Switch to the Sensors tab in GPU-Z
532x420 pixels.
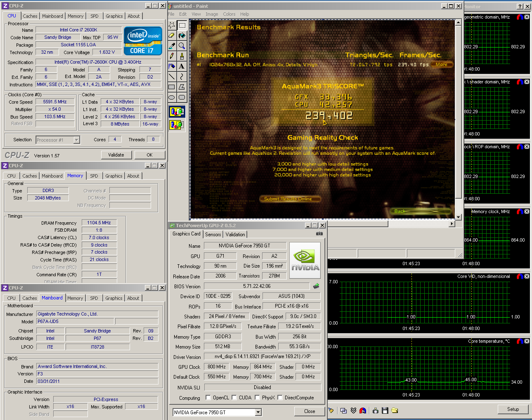pyautogui.click(x=213, y=235)
